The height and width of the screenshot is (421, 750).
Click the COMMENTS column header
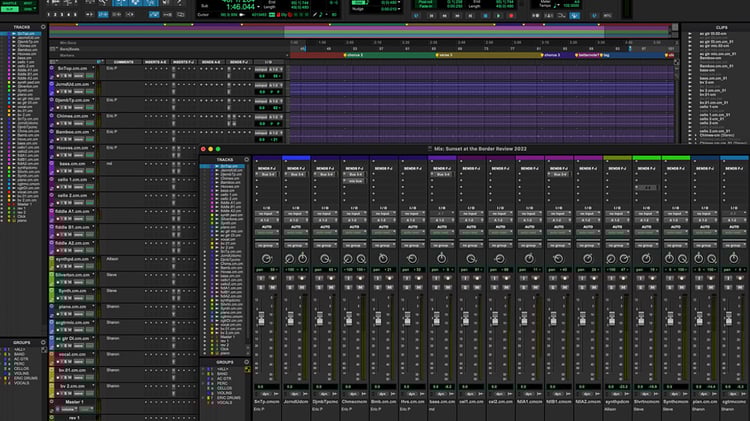124,61
